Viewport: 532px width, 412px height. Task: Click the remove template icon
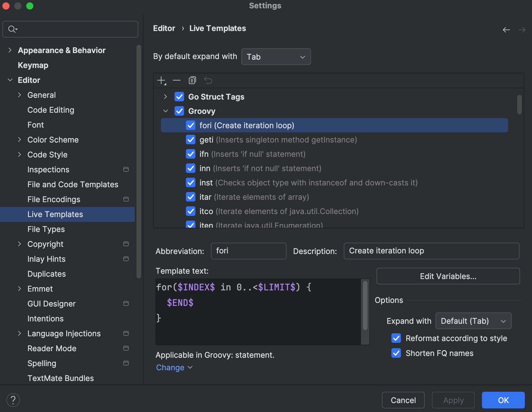pyautogui.click(x=177, y=80)
